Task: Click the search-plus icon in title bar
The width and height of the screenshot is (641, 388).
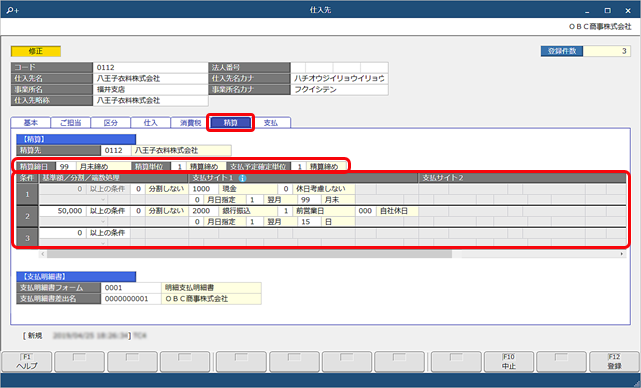Action: point(12,10)
